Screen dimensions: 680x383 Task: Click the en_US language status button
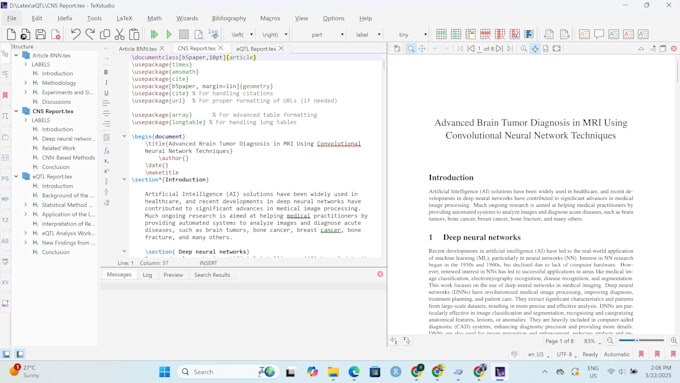point(538,354)
